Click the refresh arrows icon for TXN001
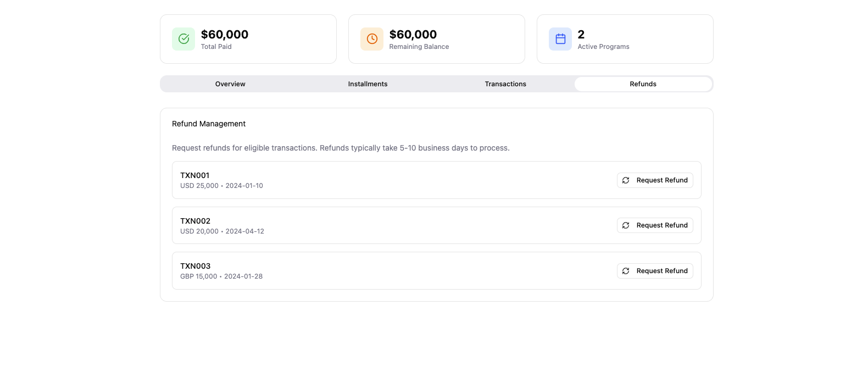Screen dimensions: 868x388 coord(626,180)
